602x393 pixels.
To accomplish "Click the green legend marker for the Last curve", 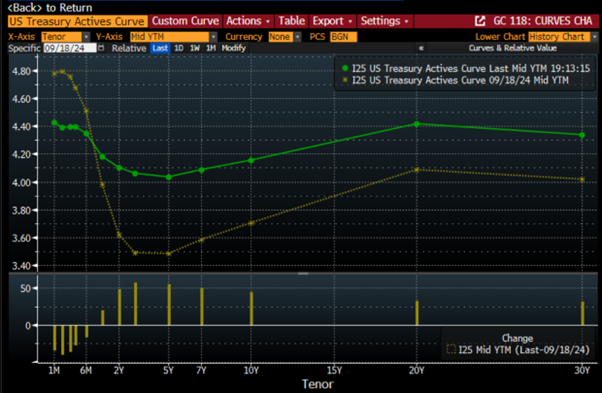I will [345, 68].
